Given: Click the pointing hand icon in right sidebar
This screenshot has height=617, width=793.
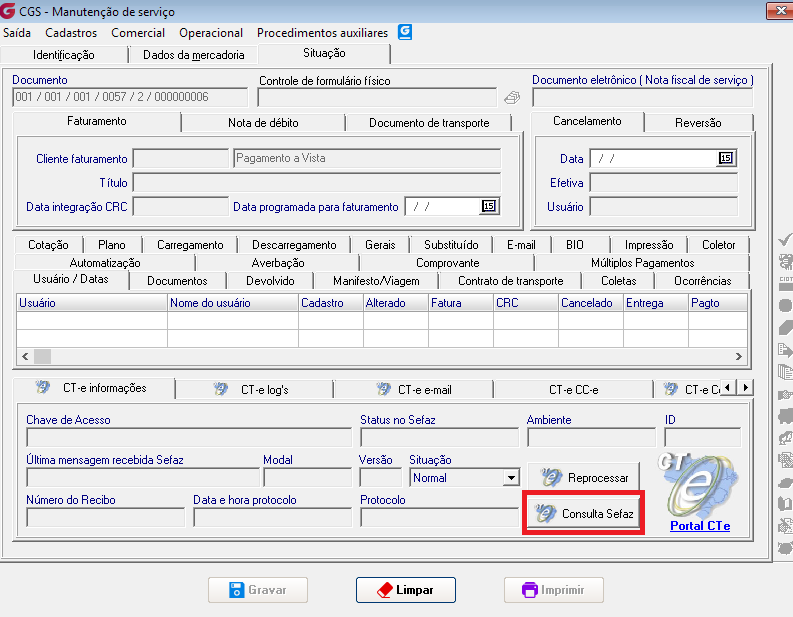Looking at the screenshot, I should coord(785,394).
